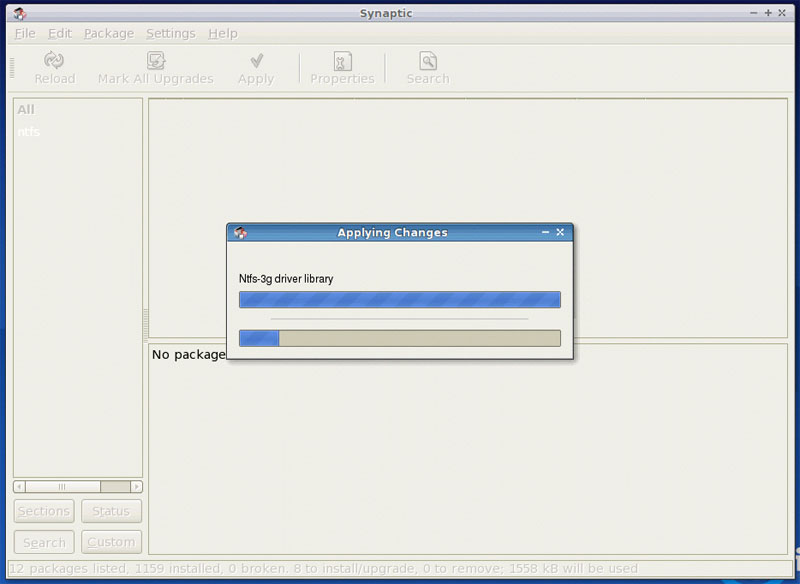800x584 pixels.
Task: Close the Applying Changes dialog
Action: 560,232
